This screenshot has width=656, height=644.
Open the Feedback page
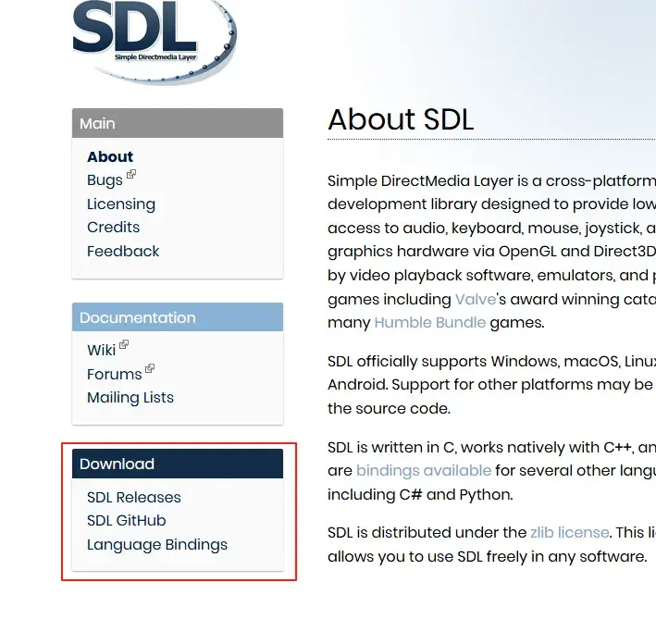[x=123, y=251]
